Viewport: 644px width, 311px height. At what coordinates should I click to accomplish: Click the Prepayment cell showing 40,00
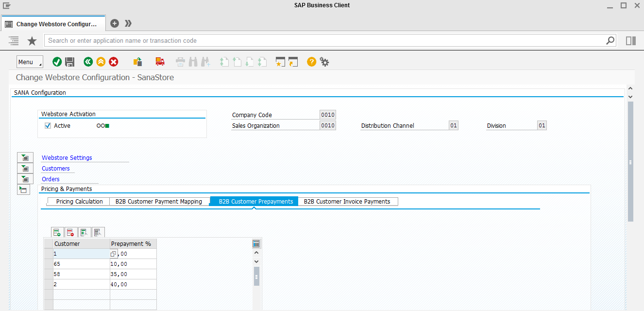point(133,284)
